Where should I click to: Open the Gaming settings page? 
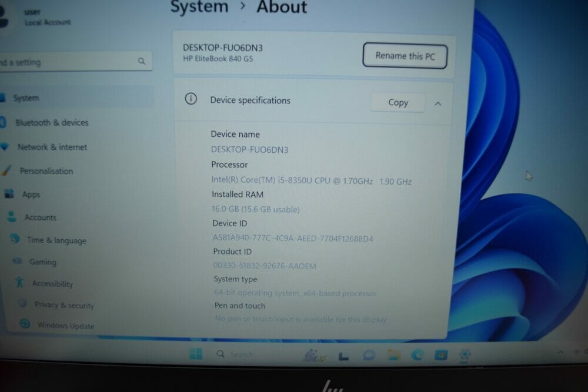[43, 262]
